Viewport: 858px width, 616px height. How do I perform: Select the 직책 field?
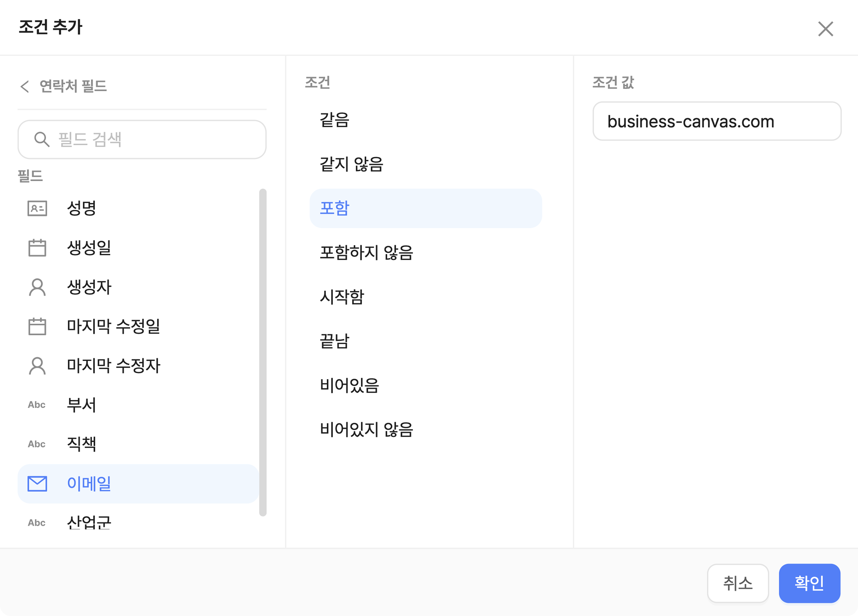tap(81, 444)
